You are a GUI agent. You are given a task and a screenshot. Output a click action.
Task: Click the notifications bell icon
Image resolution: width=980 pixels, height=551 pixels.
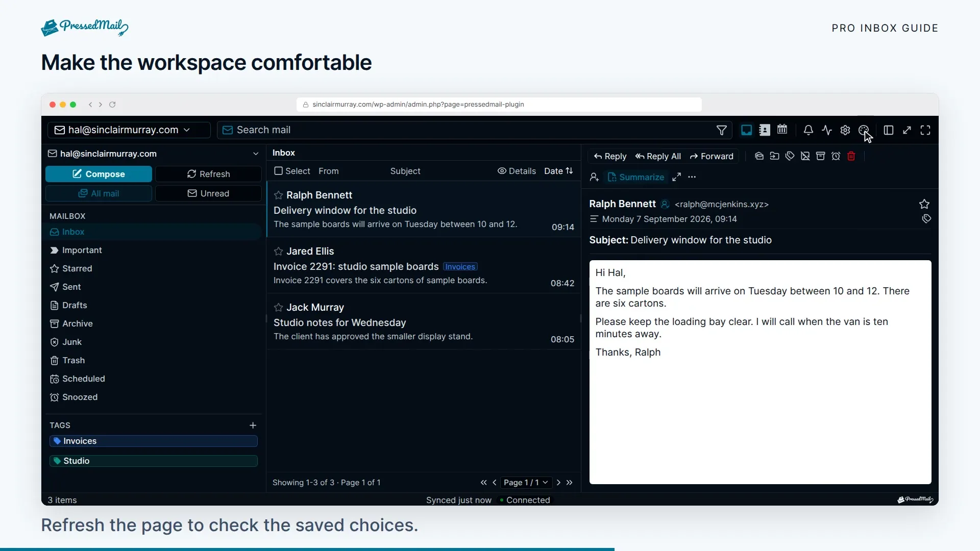click(808, 130)
